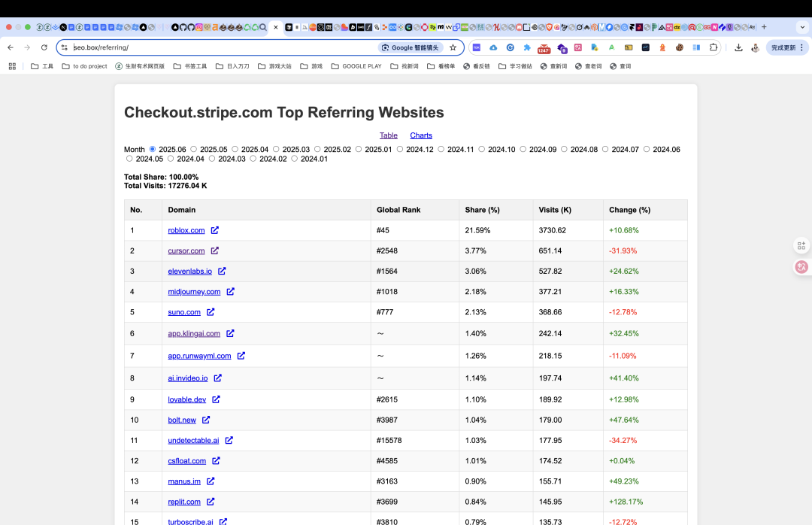Bookmark this page with star icon

(453, 47)
